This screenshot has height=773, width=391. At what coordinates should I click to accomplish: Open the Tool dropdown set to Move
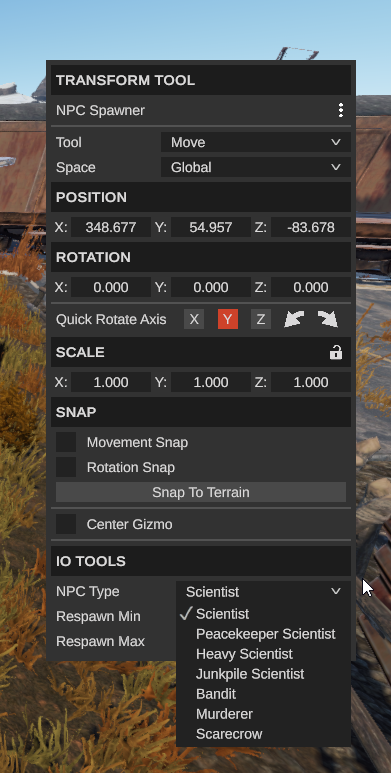(x=256, y=142)
